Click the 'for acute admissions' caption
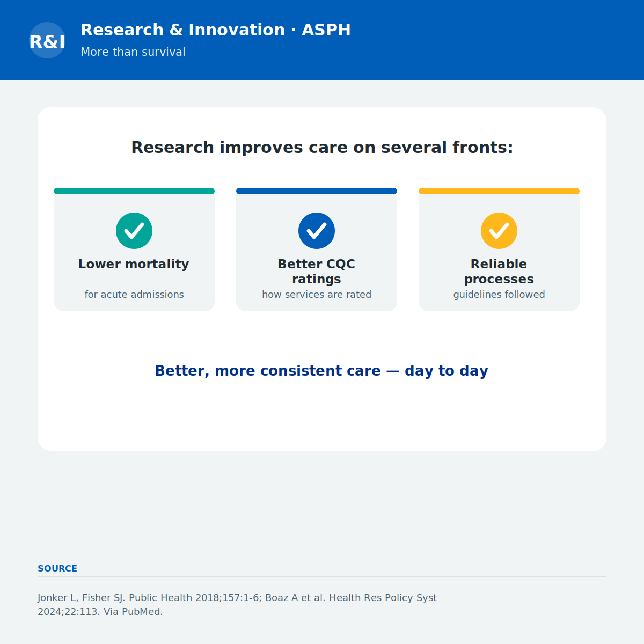Image resolution: width=644 pixels, height=644 pixels. pyautogui.click(x=134, y=295)
